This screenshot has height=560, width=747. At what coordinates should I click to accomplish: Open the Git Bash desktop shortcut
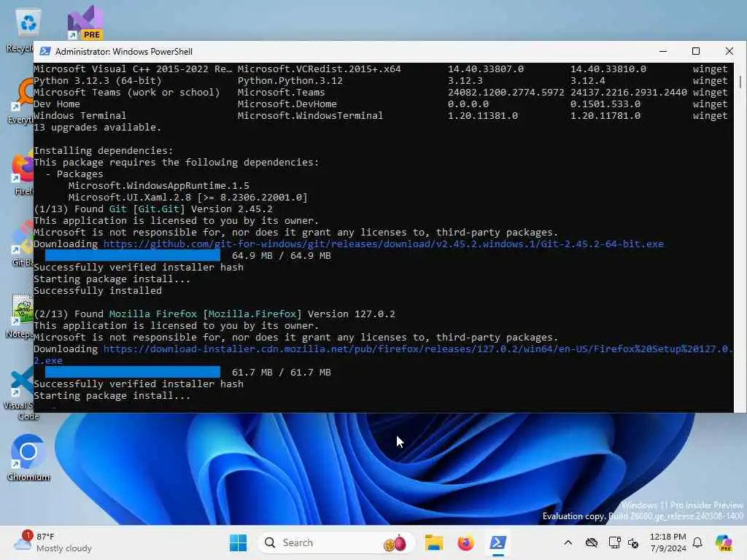point(23,243)
